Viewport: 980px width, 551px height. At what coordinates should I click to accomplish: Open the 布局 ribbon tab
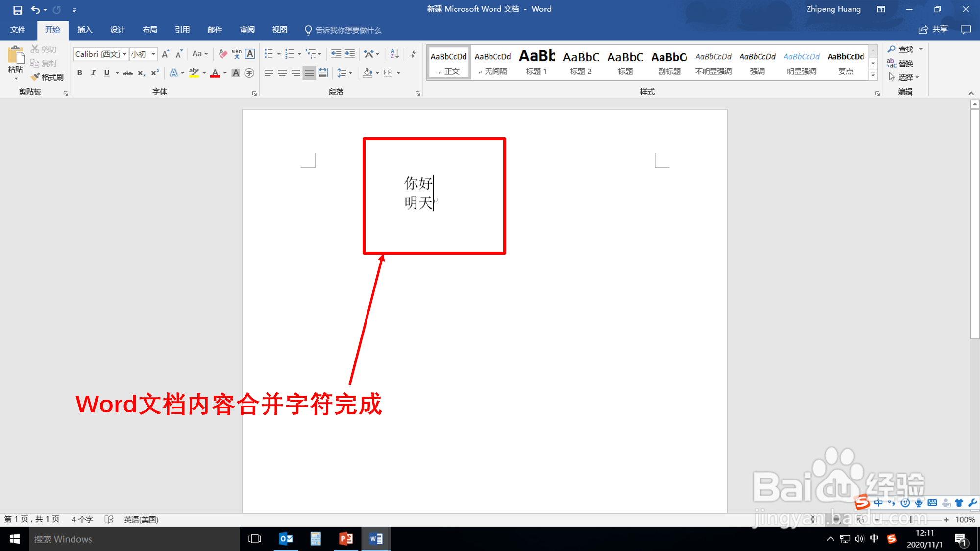pos(149,30)
